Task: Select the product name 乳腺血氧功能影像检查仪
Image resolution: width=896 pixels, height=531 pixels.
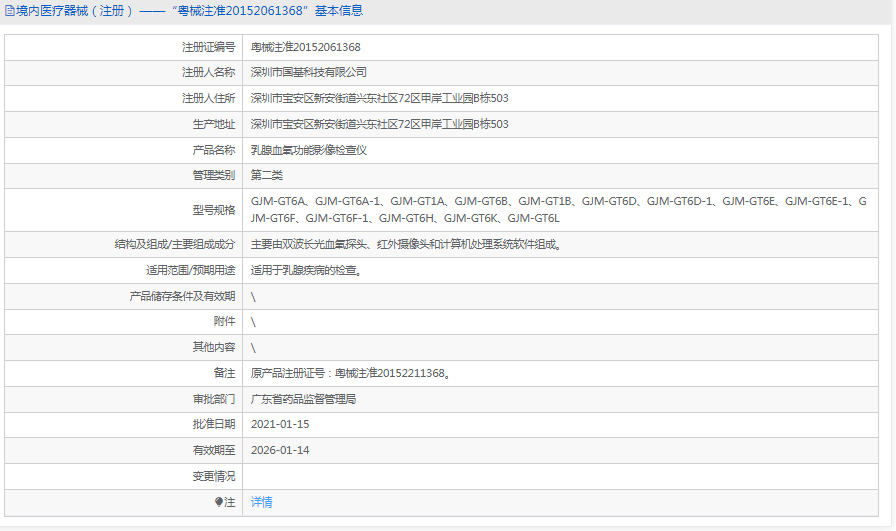Action: tap(309, 150)
